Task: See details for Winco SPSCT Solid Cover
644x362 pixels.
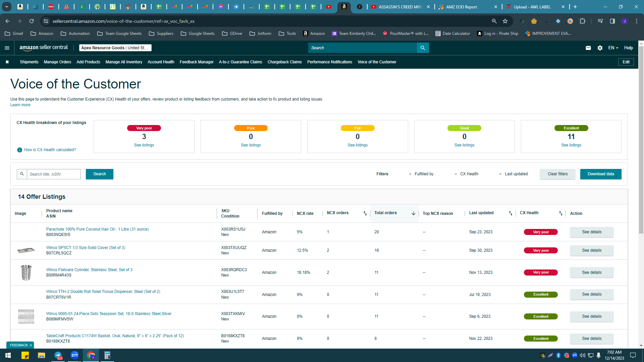Action: [592, 250]
